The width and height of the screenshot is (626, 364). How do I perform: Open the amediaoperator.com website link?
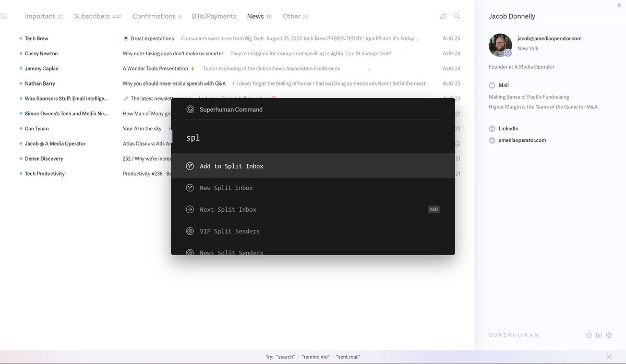(522, 140)
